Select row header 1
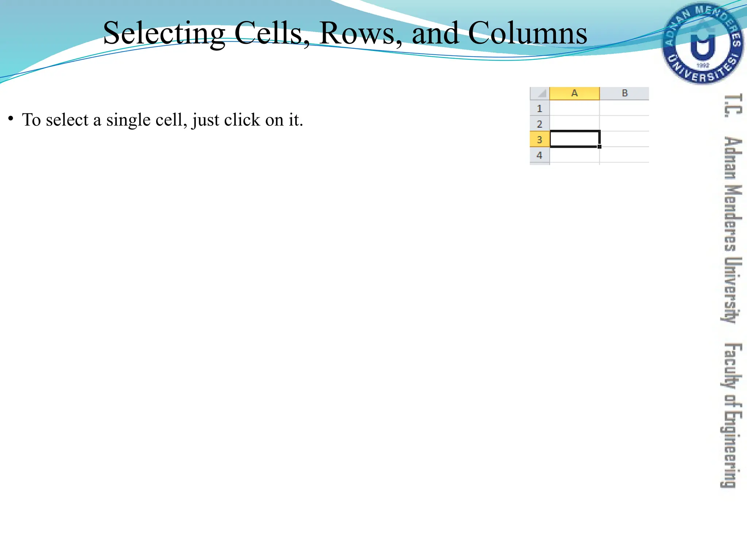The height and width of the screenshot is (560, 747). tap(539, 108)
